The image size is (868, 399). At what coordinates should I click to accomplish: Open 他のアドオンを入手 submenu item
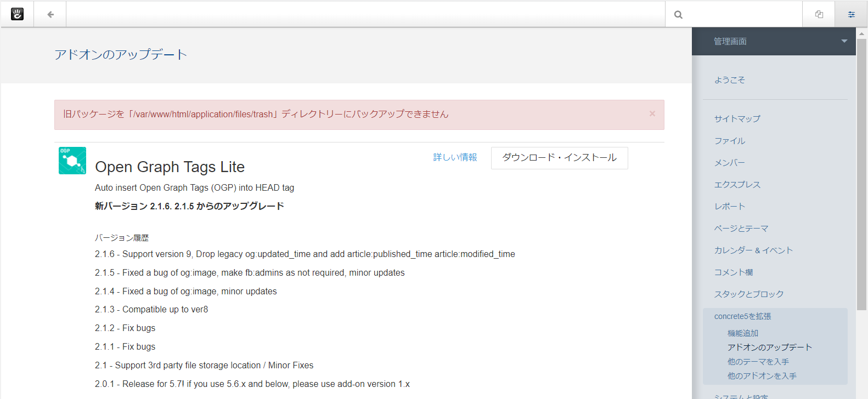[x=762, y=376]
